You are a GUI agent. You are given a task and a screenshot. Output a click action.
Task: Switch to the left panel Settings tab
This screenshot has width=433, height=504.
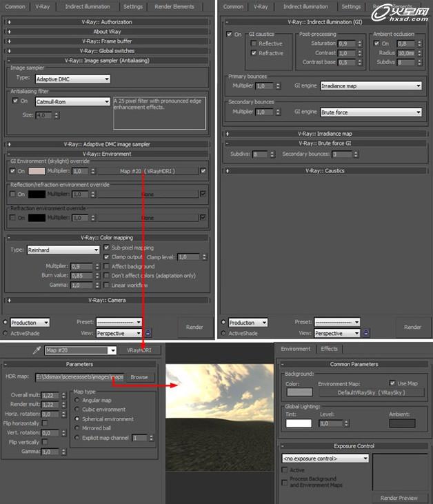click(133, 6)
